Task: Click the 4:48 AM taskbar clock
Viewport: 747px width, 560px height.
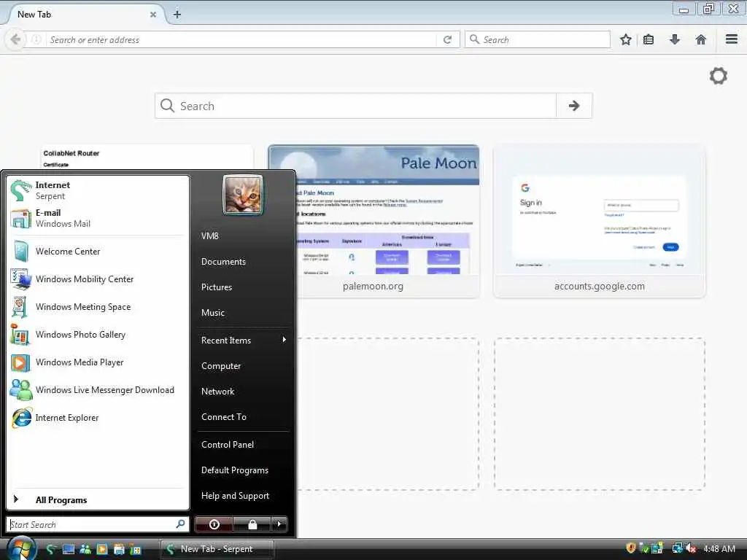Action: click(719, 548)
